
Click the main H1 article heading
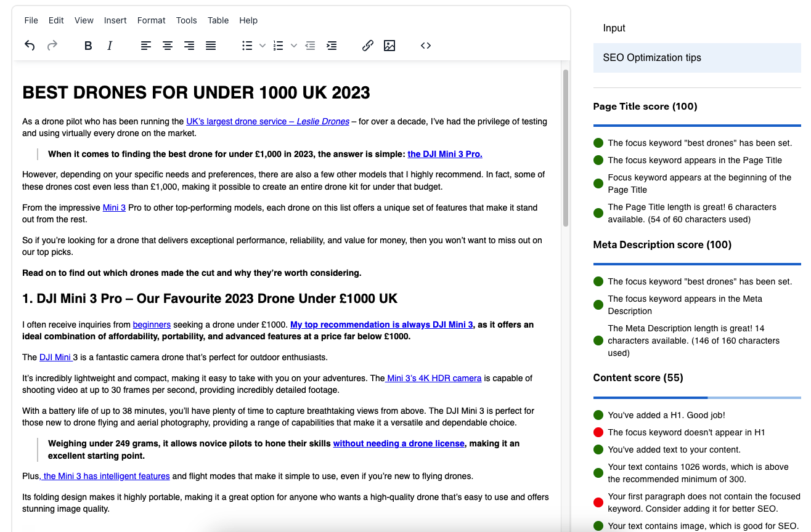click(196, 93)
